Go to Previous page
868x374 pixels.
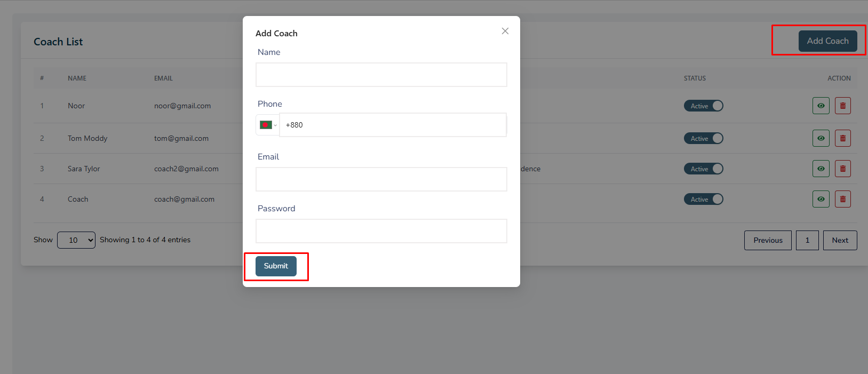click(x=768, y=240)
